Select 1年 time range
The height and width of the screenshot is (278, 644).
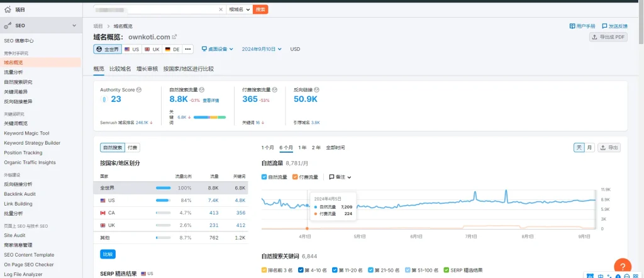[x=303, y=147]
